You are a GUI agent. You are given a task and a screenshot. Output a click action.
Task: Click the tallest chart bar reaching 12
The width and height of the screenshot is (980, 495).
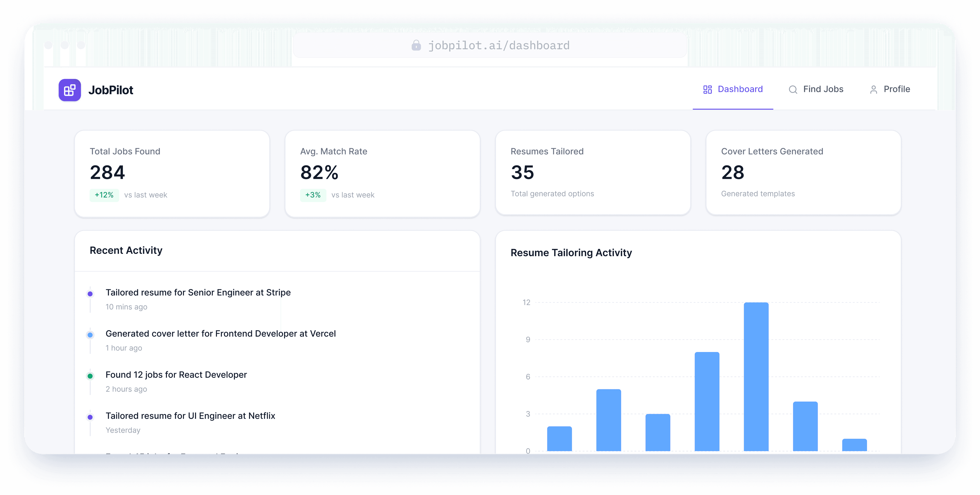point(756,377)
